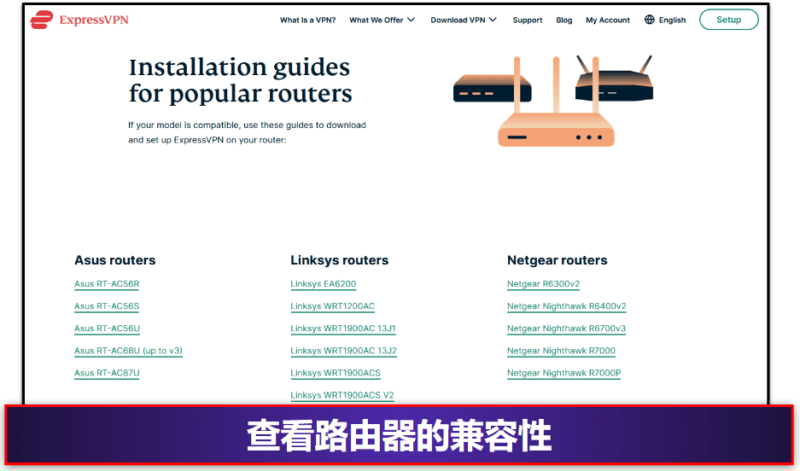This screenshot has width=800, height=471.
Task: Click the routers illustration
Action: click(x=553, y=101)
